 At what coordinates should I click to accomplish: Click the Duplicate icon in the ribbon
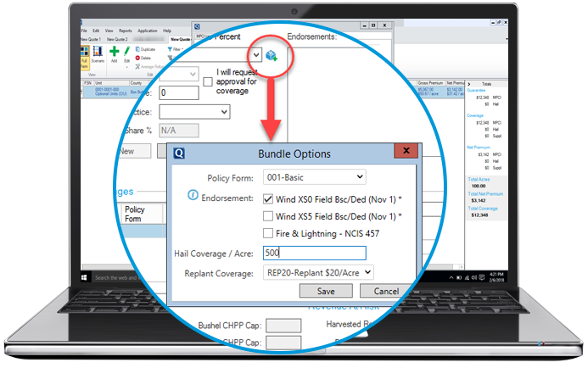click(136, 50)
